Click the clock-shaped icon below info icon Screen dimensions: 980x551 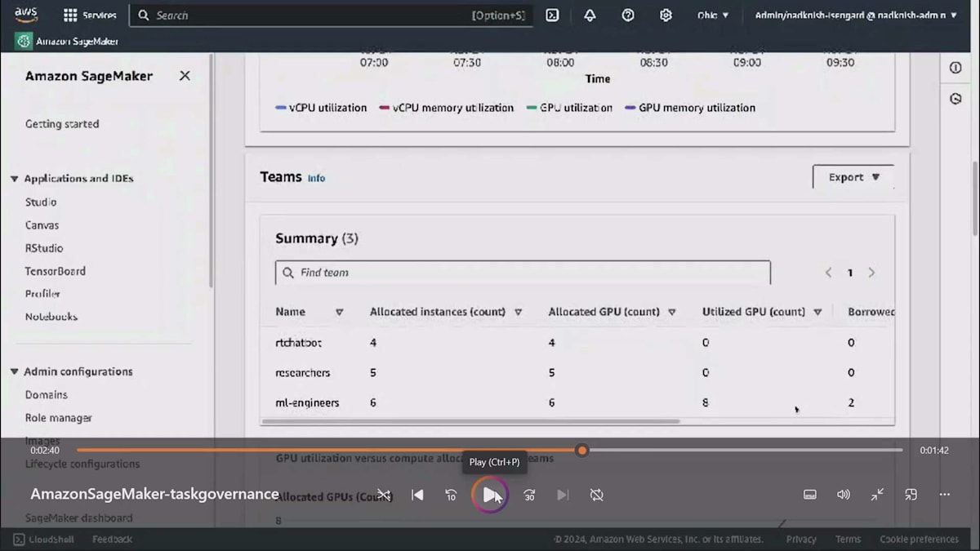[x=955, y=99]
